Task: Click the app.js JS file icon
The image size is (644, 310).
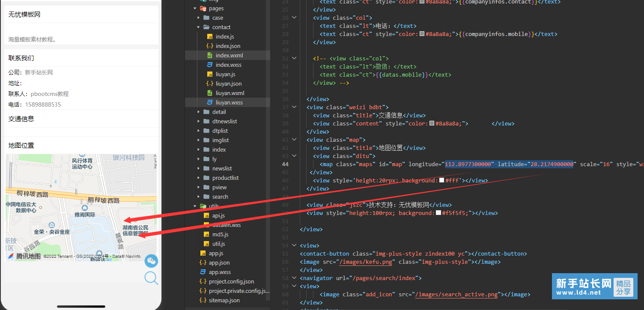Action: tap(203, 253)
